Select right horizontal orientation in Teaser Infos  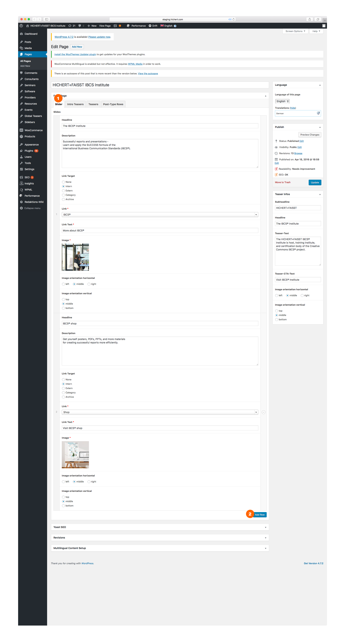point(302,295)
